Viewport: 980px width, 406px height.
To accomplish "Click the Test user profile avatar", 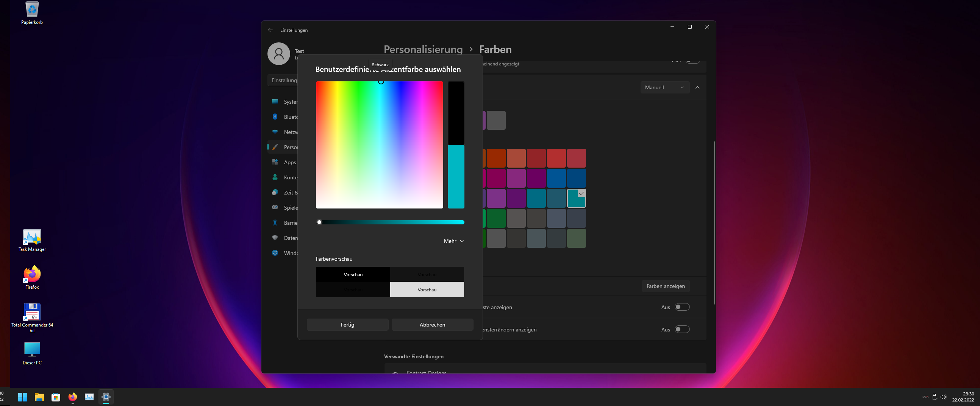I will pyautogui.click(x=279, y=54).
